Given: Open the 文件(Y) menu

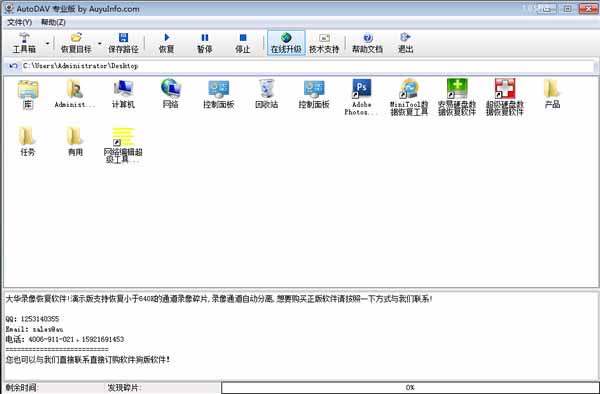Looking at the screenshot, I should click(x=20, y=22).
